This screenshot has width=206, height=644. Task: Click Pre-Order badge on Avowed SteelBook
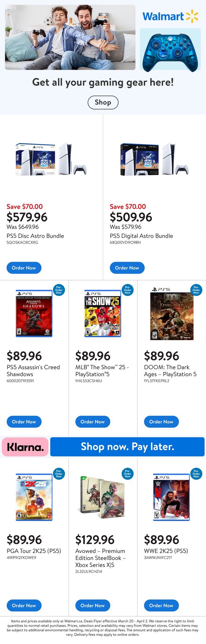[127, 474]
